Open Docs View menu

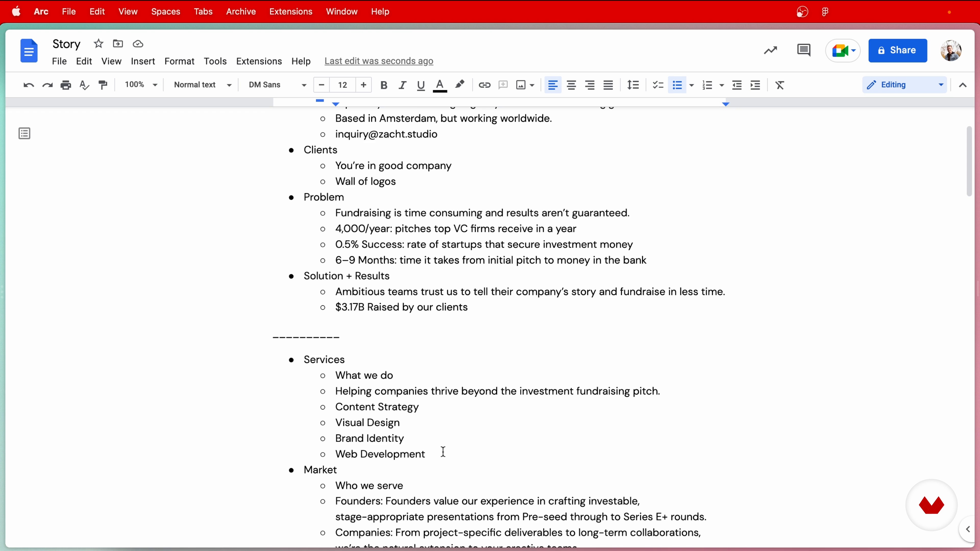pyautogui.click(x=111, y=61)
